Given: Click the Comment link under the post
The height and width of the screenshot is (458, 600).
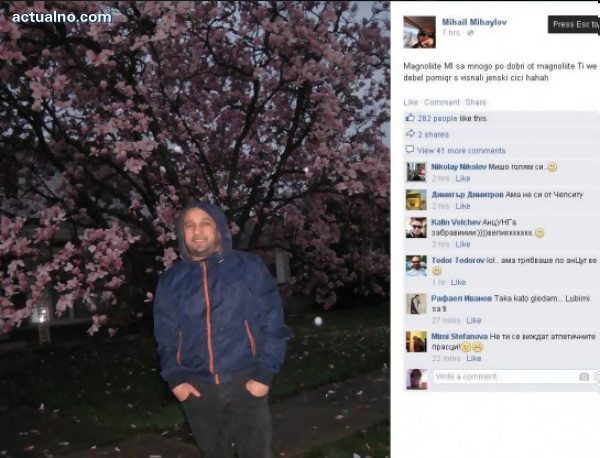Looking at the screenshot, I should click(442, 102).
